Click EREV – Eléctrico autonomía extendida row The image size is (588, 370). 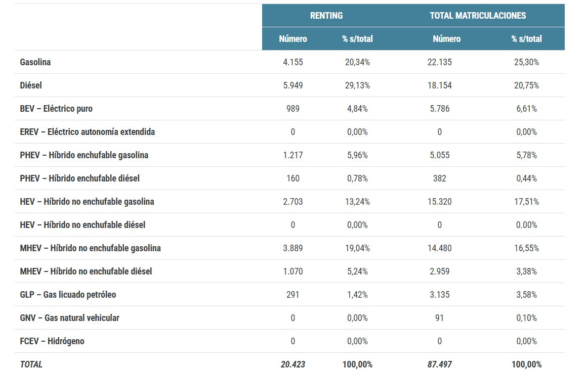289,132
